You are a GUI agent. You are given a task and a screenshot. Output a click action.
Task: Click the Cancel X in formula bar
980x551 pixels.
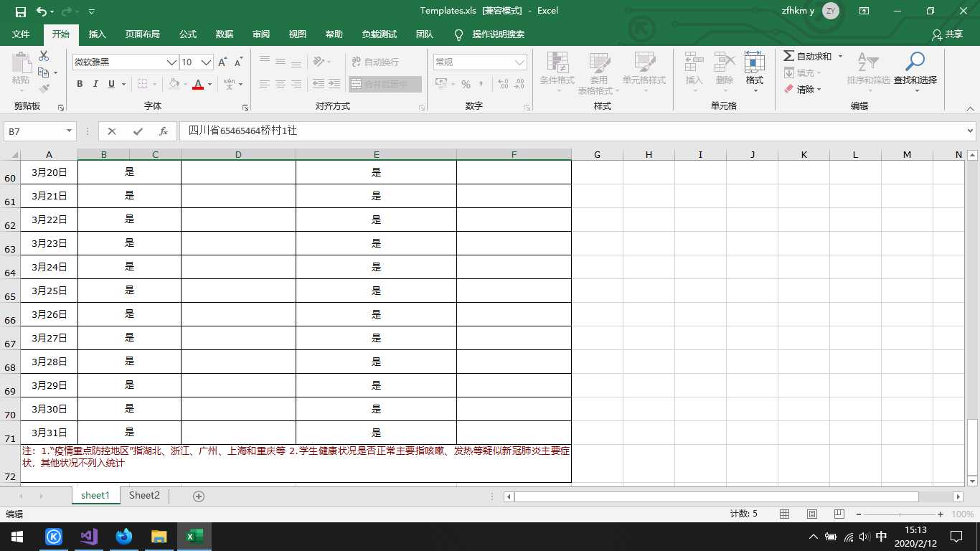pos(112,131)
